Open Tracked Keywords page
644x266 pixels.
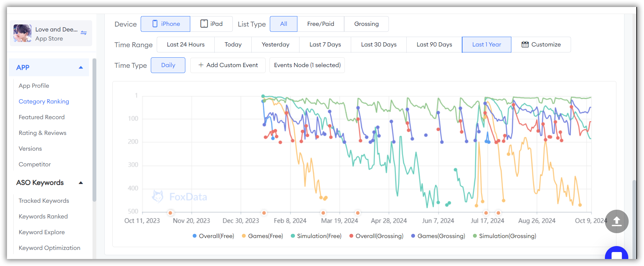pos(44,201)
